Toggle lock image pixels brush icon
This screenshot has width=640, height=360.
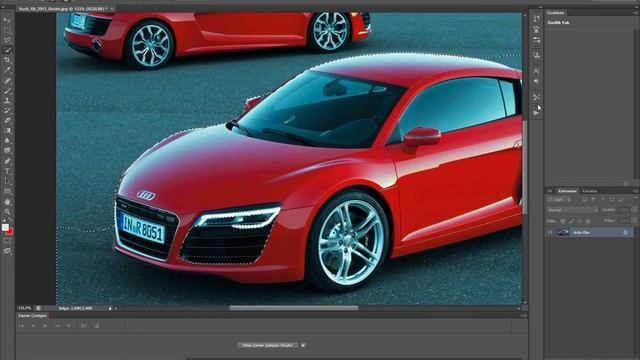click(x=571, y=221)
